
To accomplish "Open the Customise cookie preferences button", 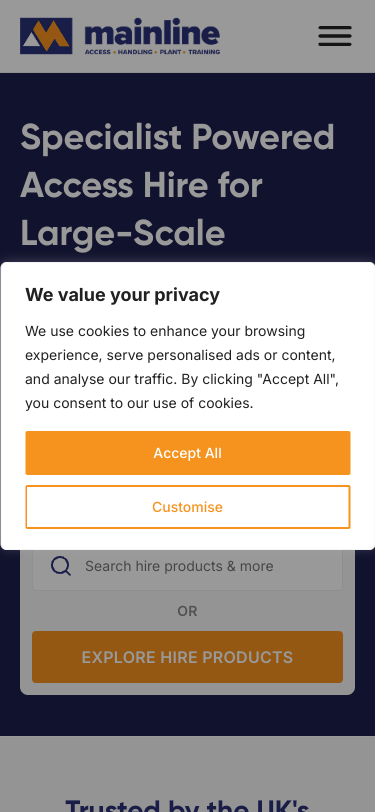I will coord(188,507).
